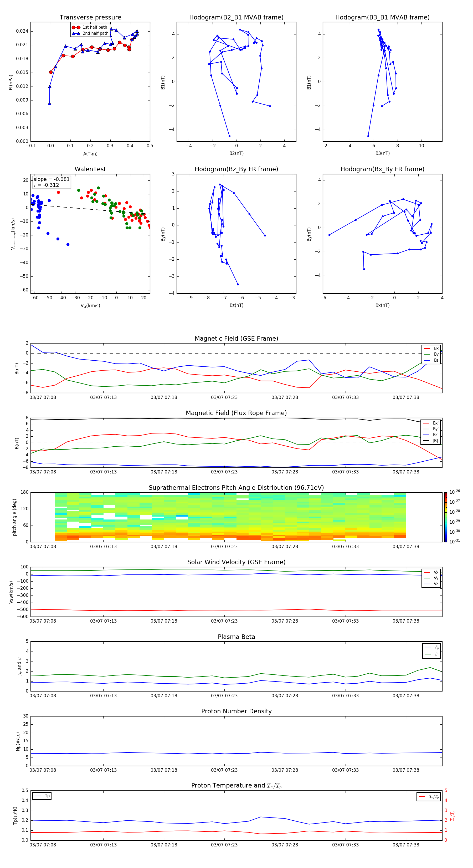Click the "Plasma Beta" plot title
This screenshot has width=473, height=868.
pyautogui.click(x=236, y=637)
